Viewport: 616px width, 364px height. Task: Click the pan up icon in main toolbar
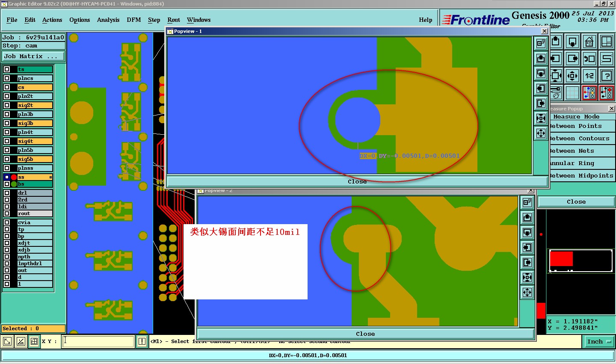556,42
